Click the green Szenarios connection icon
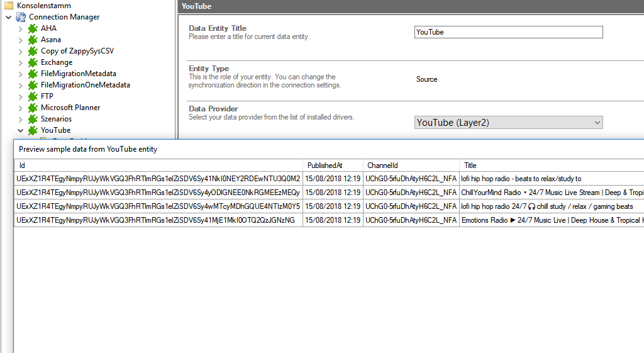Image resolution: width=644 pixels, height=353 pixels. click(x=33, y=119)
